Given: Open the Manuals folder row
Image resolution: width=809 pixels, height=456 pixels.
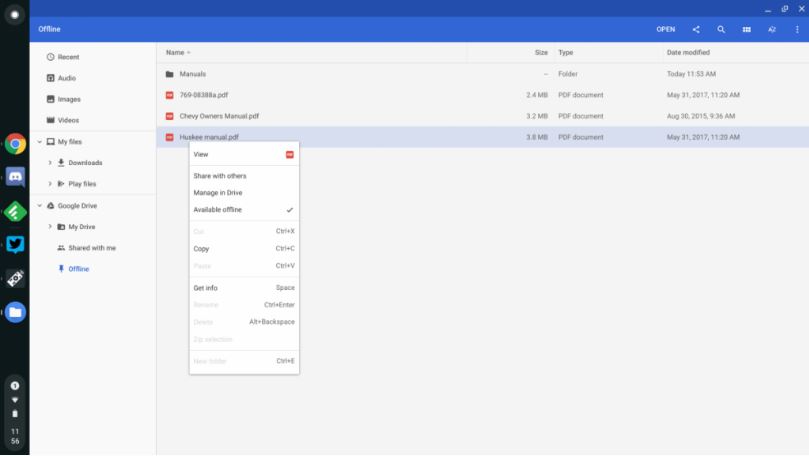Looking at the screenshot, I should [x=195, y=74].
